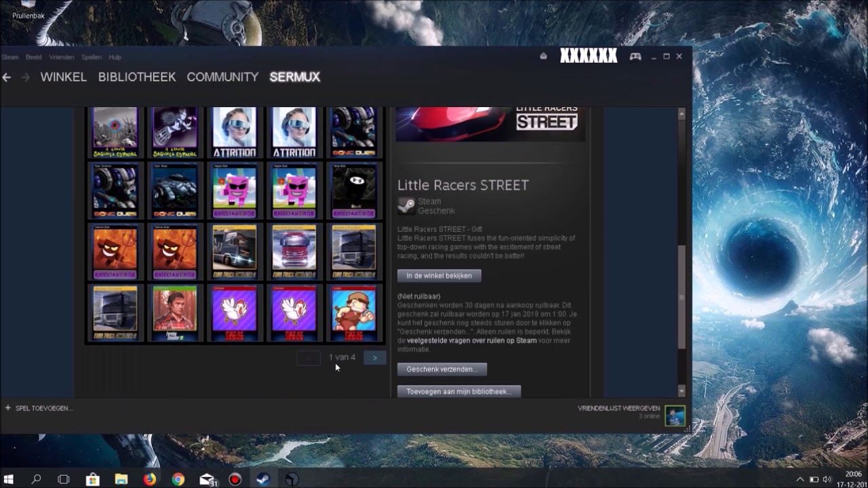The image size is (868, 488).
Task: Go back with the left arrow
Action: click(7, 77)
